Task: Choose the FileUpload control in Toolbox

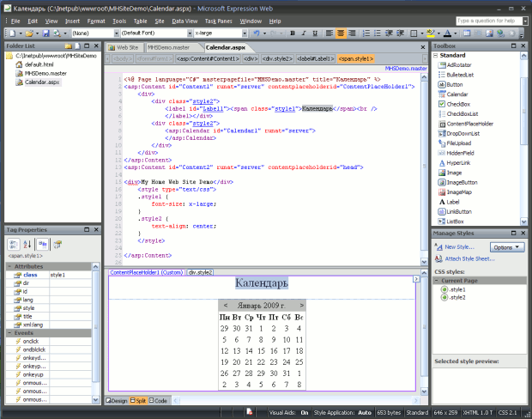Action: click(461, 143)
